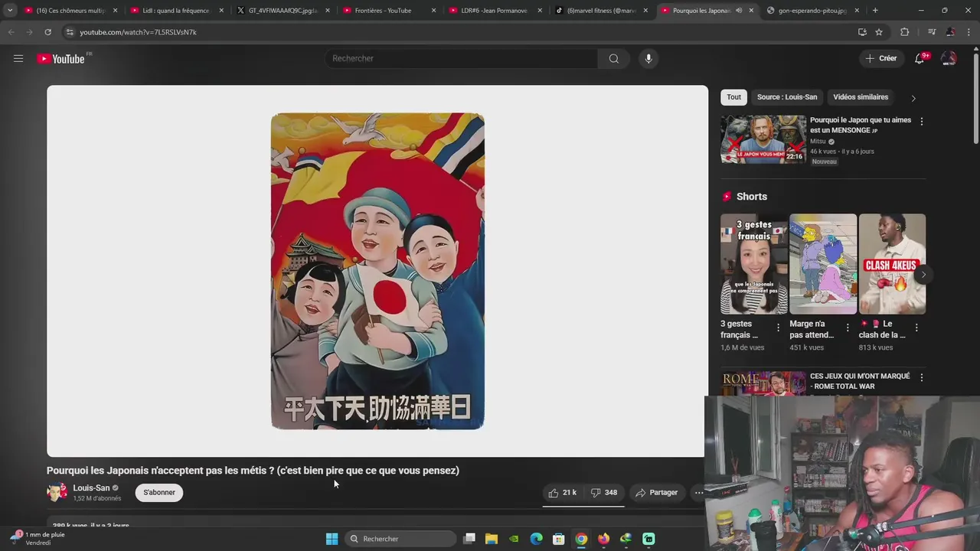Click the Chrome address bar URL
Image resolution: width=980 pixels, height=551 pixels.
[138, 32]
